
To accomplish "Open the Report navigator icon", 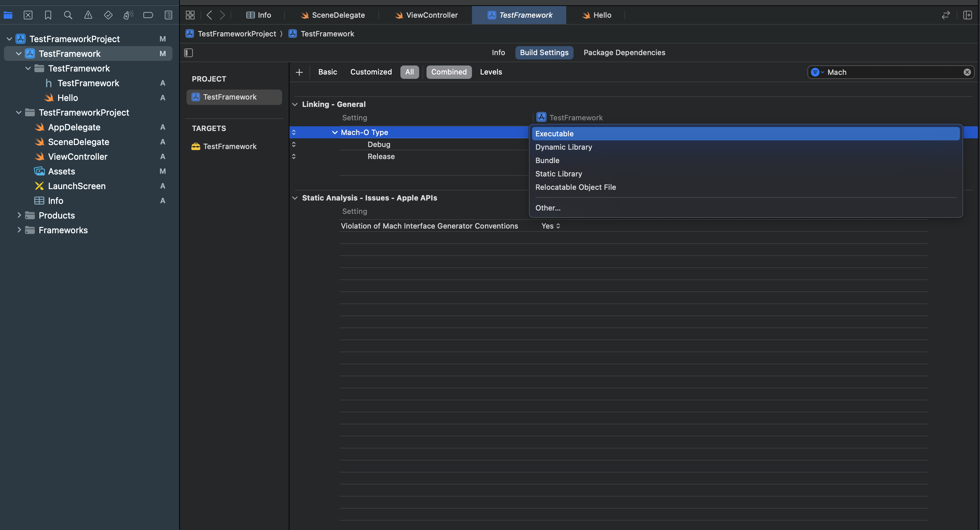I will click(x=168, y=15).
